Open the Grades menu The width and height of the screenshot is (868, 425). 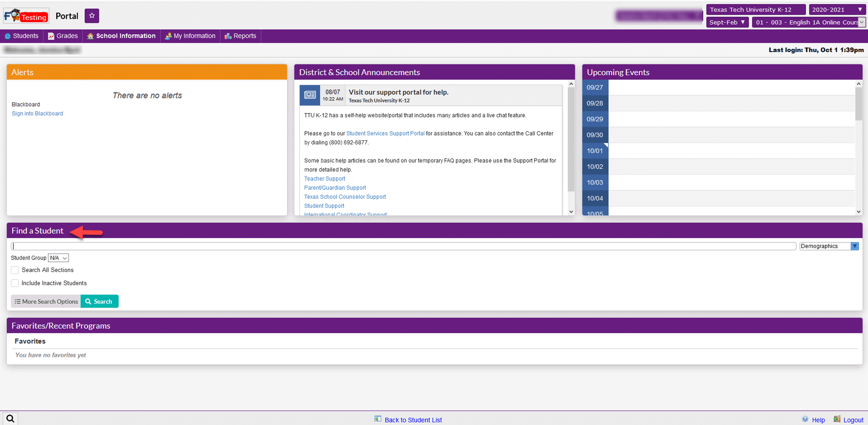click(x=63, y=36)
